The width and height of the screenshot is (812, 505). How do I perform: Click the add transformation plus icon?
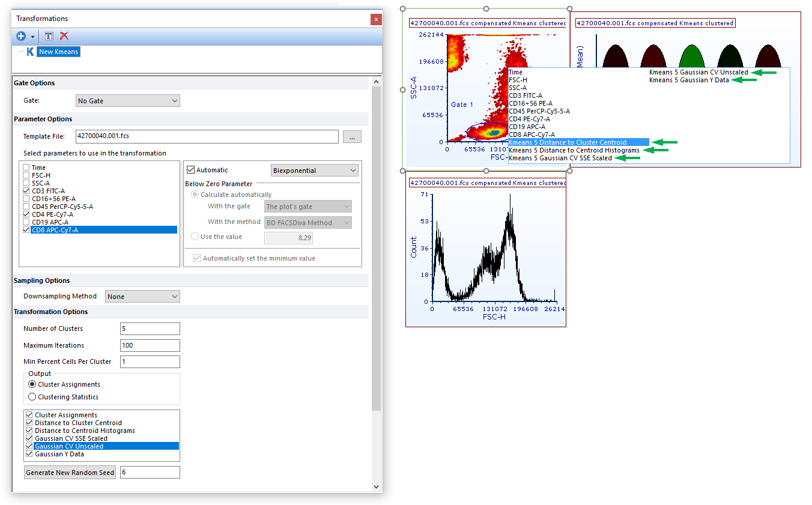point(21,36)
